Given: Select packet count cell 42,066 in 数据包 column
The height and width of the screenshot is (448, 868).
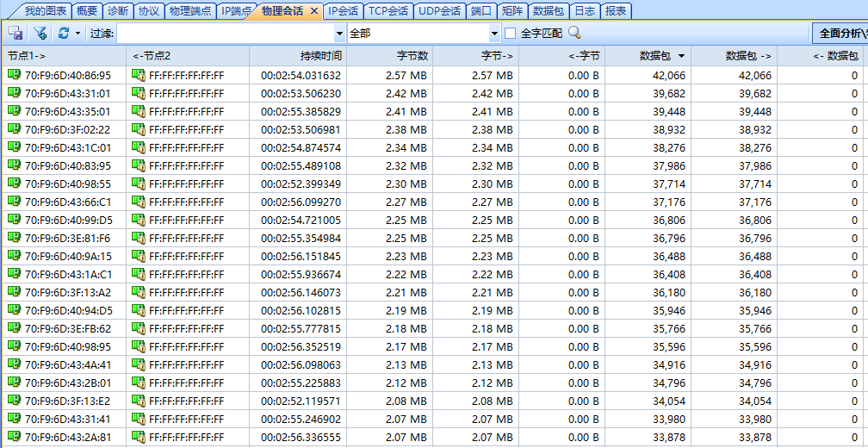Looking at the screenshot, I should (x=648, y=75).
